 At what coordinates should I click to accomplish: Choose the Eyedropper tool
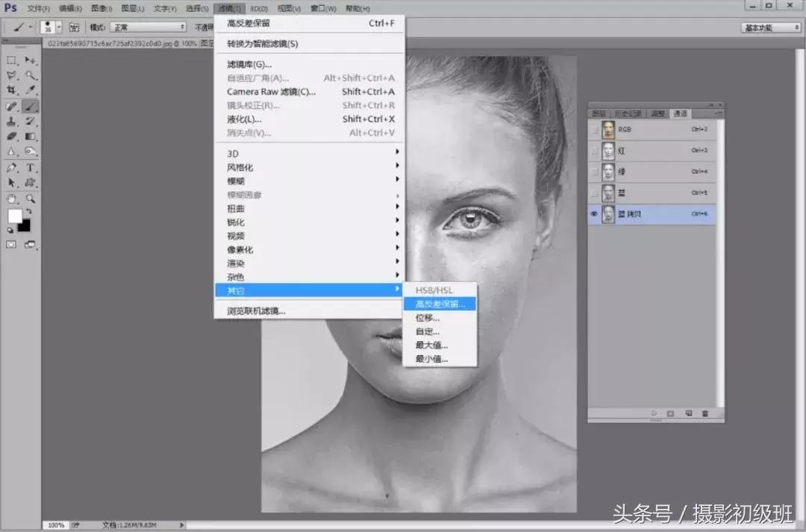coord(31,90)
